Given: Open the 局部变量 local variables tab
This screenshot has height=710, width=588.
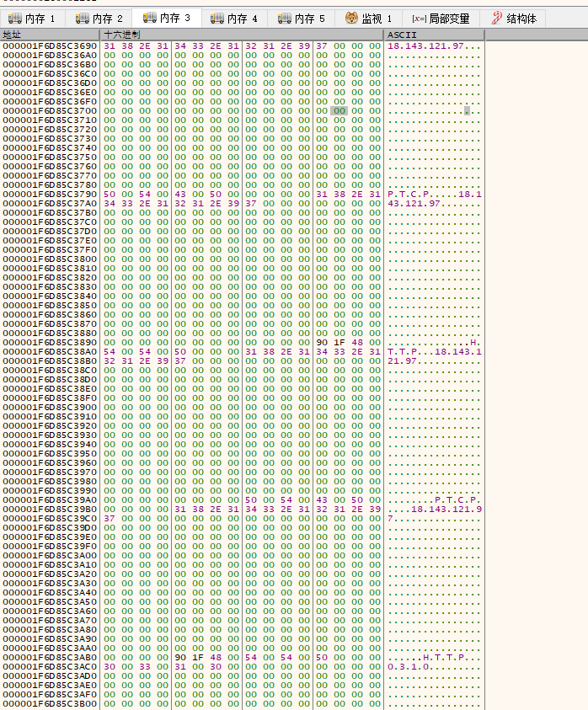Looking at the screenshot, I should click(x=441, y=19).
